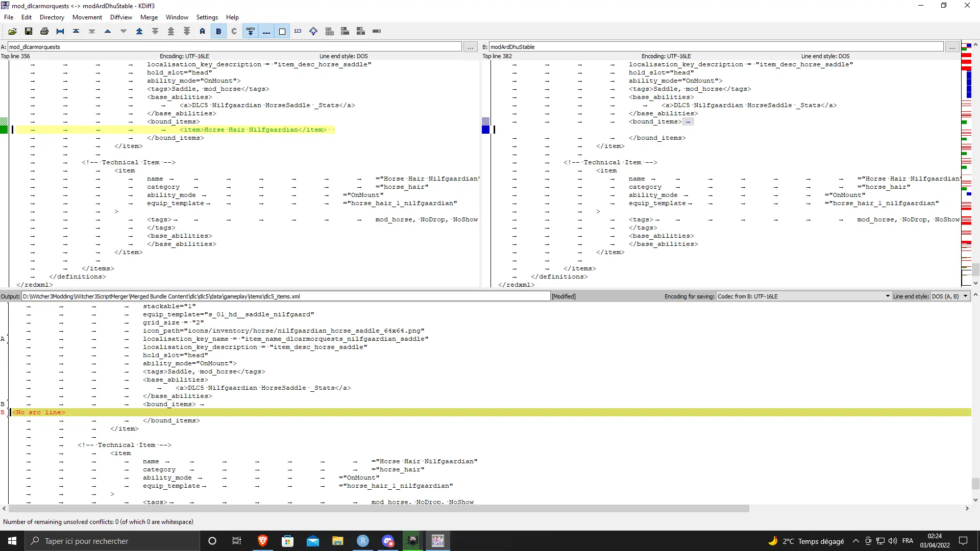This screenshot has width=980, height=551.
Task: Select lines from A toolbar button
Action: pos(203,31)
